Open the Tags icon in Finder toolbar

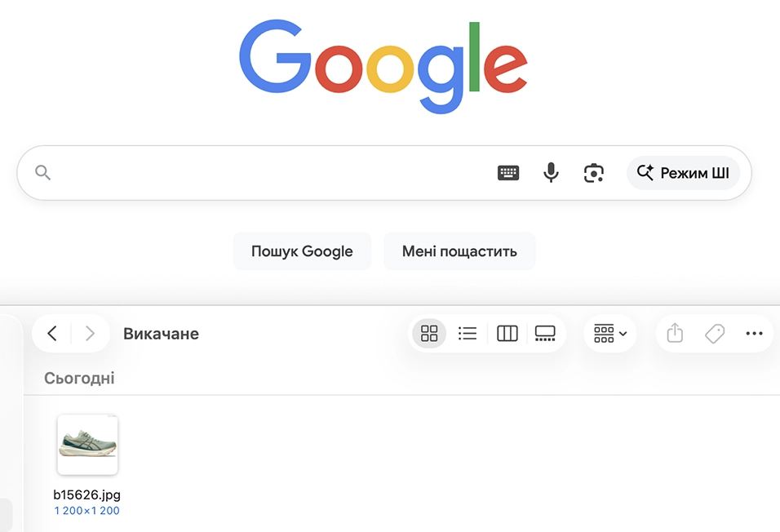[715, 334]
